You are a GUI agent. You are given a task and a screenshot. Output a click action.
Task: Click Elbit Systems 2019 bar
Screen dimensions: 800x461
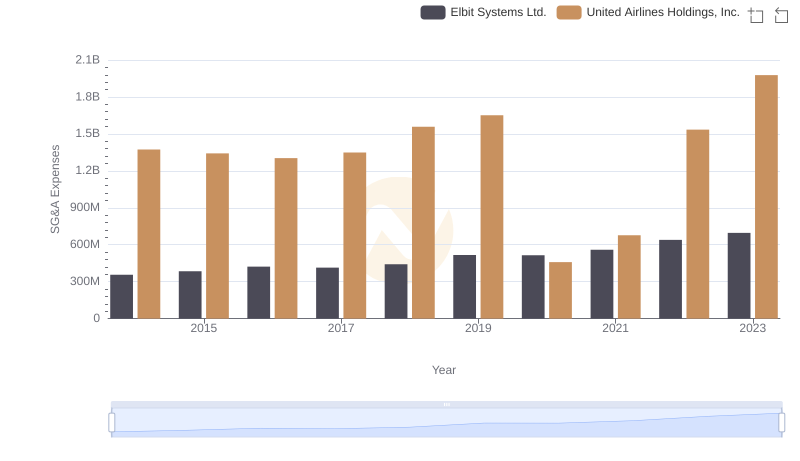click(464, 287)
